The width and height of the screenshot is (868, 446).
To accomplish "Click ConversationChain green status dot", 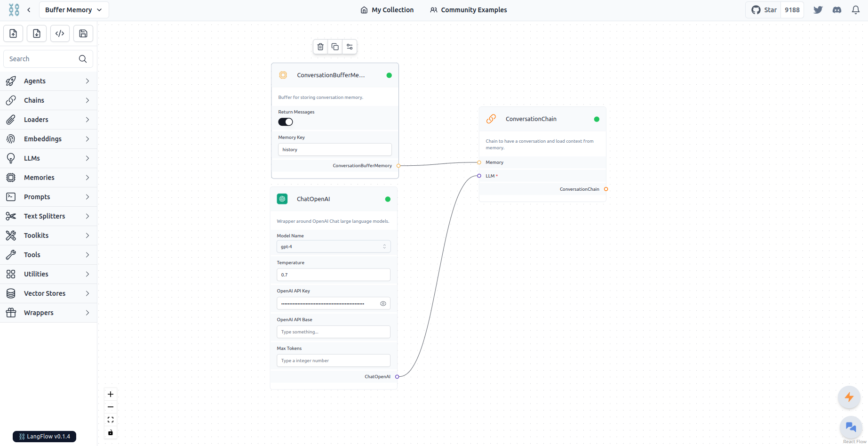I will (597, 119).
